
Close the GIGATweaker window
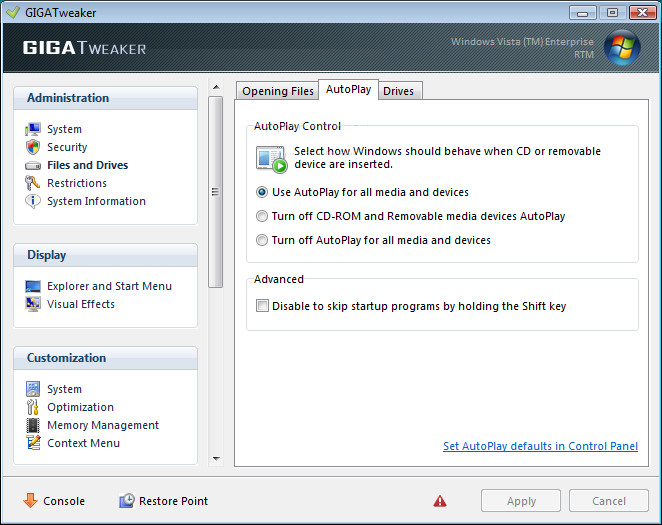coord(642,13)
